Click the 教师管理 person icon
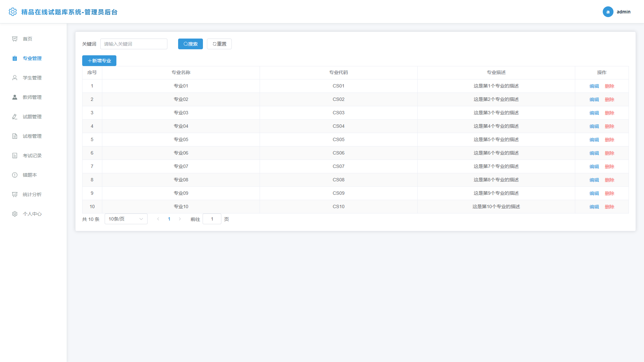 15,97
